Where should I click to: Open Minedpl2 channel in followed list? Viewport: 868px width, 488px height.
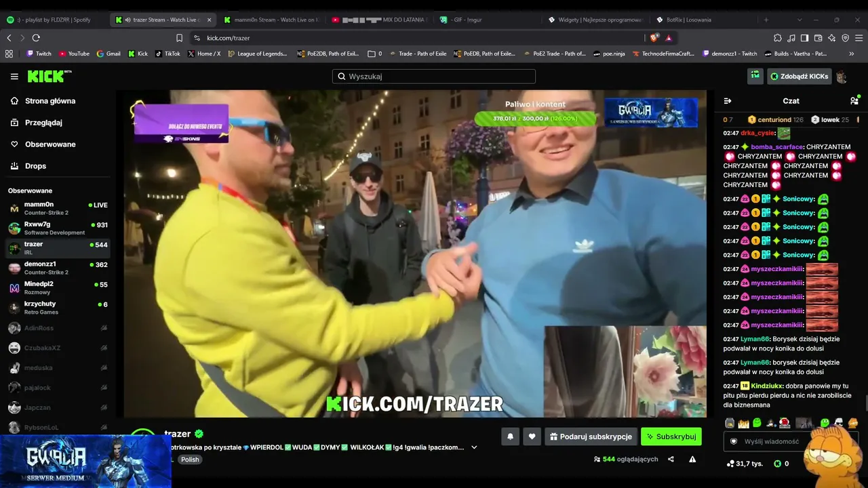click(x=58, y=287)
